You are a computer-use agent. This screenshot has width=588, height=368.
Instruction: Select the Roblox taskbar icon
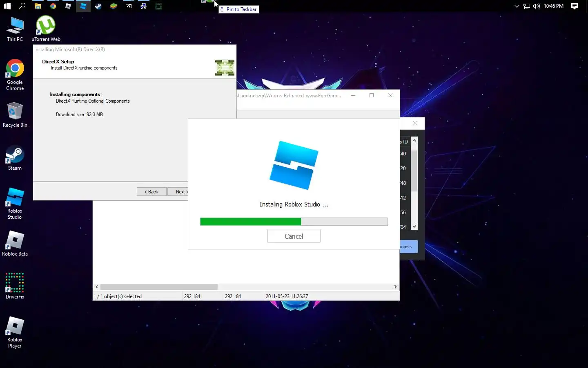coord(68,6)
